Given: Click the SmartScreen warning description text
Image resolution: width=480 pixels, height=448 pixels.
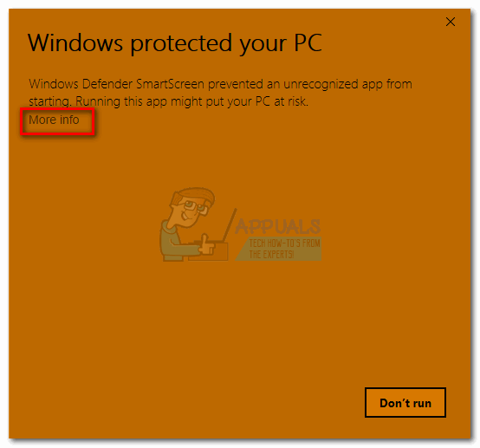Looking at the screenshot, I should tap(220, 93).
